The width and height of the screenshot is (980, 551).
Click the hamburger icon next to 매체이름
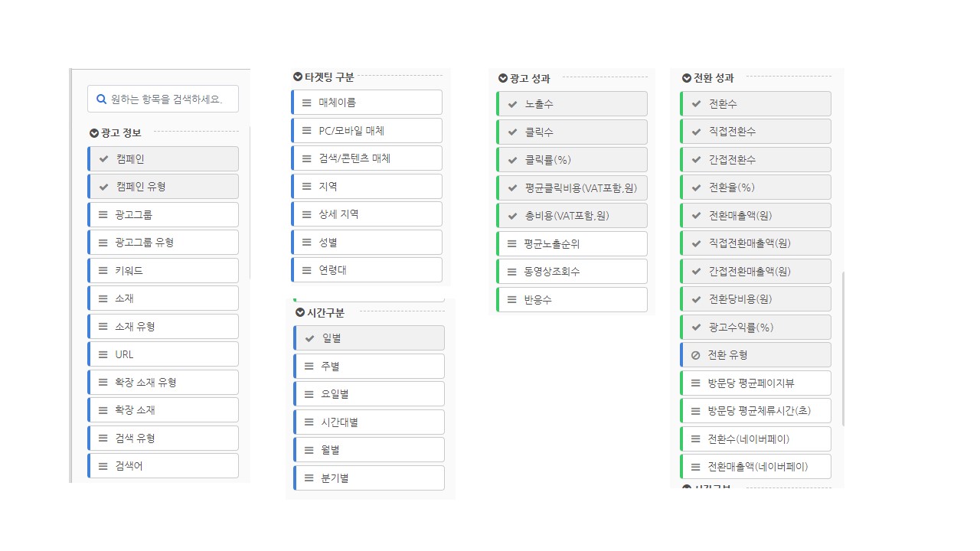click(x=307, y=103)
